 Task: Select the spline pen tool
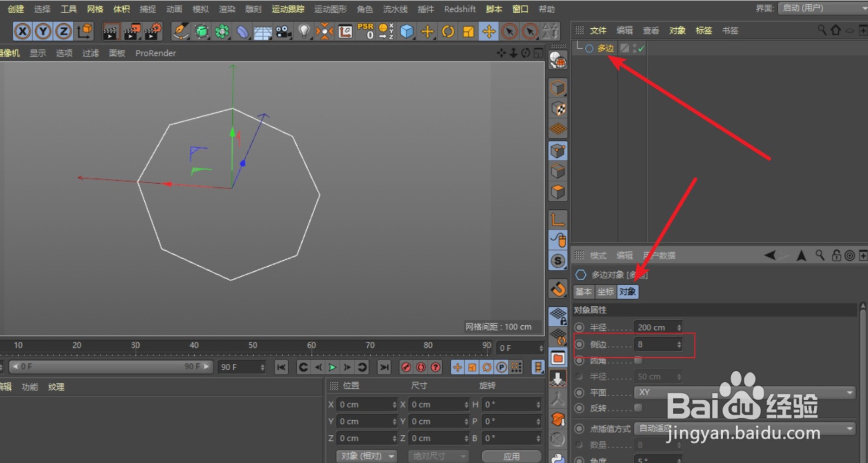[180, 31]
